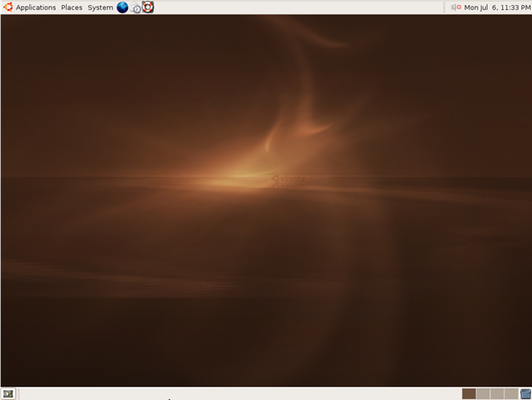Open the Evolution mail launcher icon
Viewport: 532px width, 400px height.
click(x=135, y=7)
